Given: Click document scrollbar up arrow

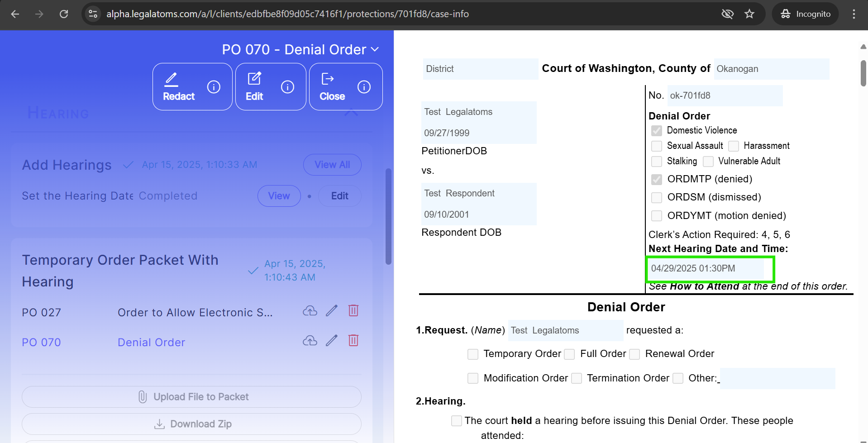Looking at the screenshot, I should (x=863, y=47).
